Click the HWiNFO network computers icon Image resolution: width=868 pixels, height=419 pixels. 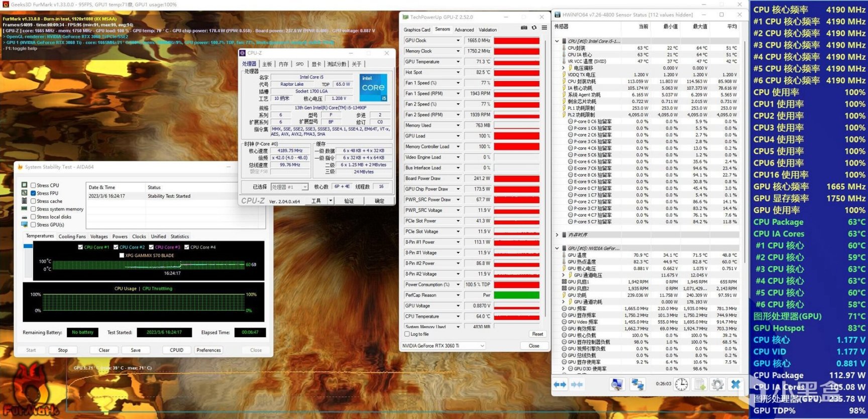[x=637, y=384]
